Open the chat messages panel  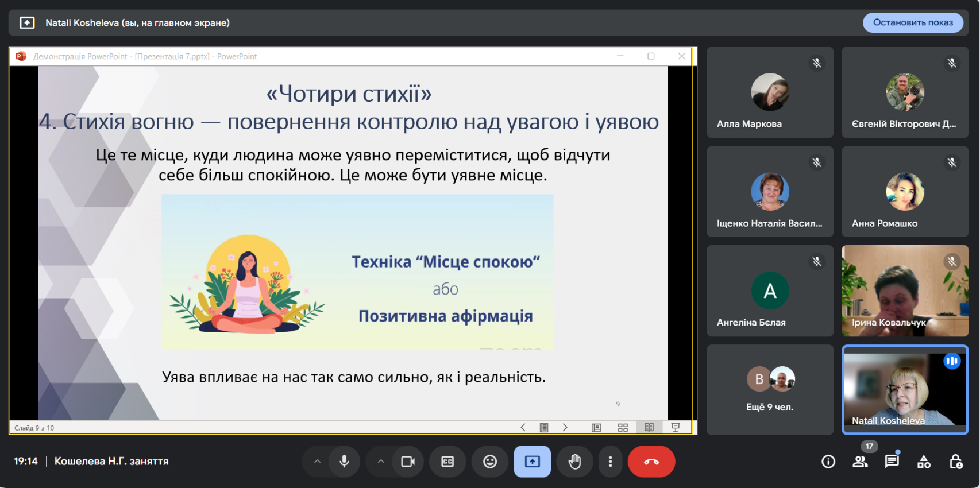892,462
